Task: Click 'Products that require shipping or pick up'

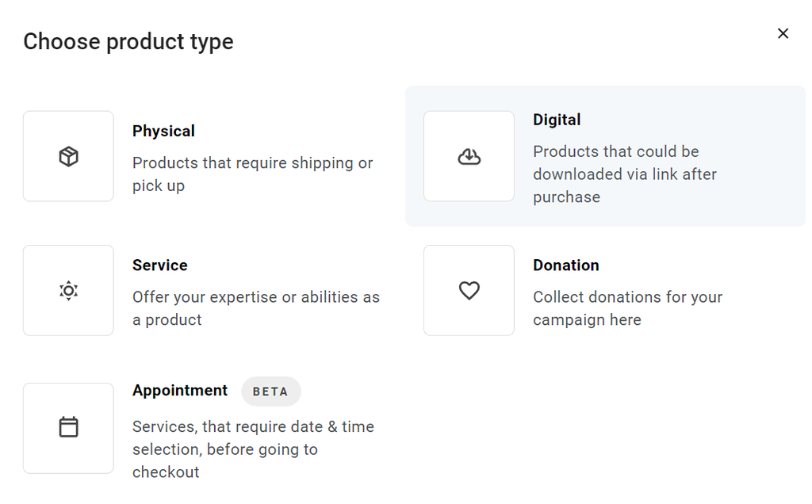Action: (x=252, y=174)
